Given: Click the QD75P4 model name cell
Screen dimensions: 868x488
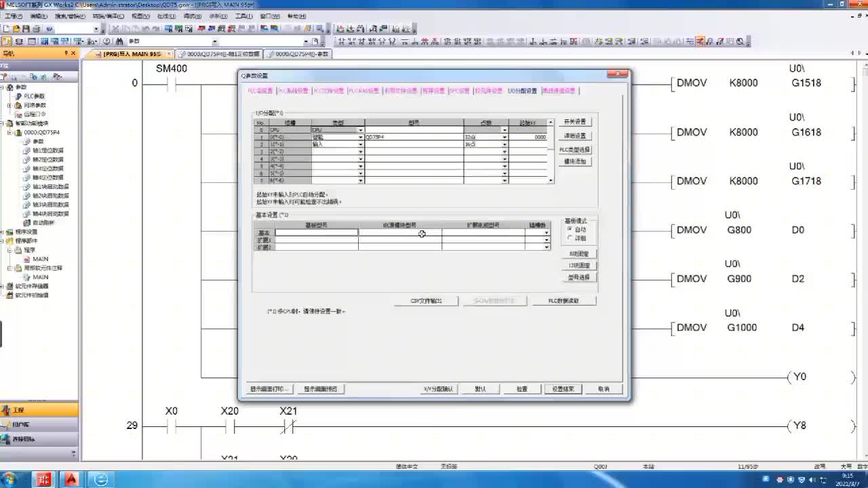Looking at the screenshot, I should click(414, 137).
